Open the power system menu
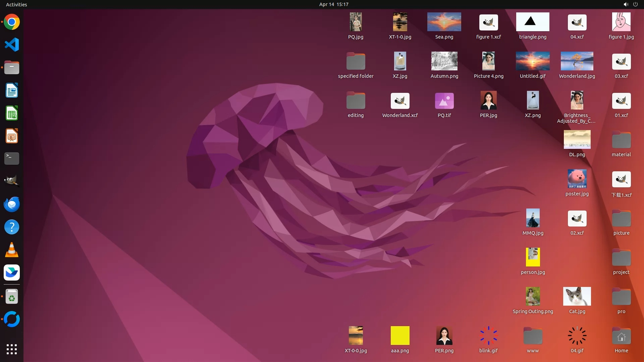This screenshot has height=362, width=644. 635,4
